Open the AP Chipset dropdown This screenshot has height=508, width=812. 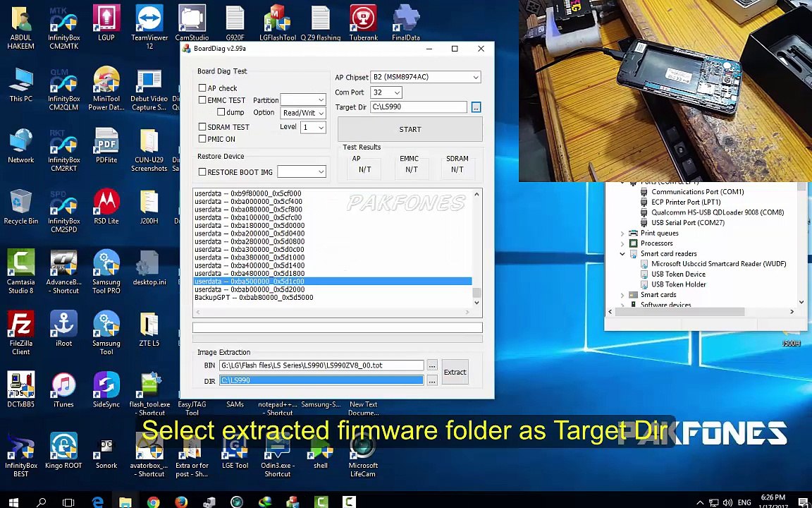(x=426, y=77)
